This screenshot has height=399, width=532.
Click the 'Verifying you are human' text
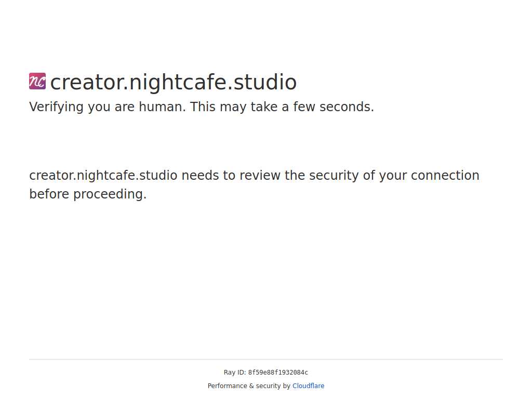pyautogui.click(x=202, y=107)
